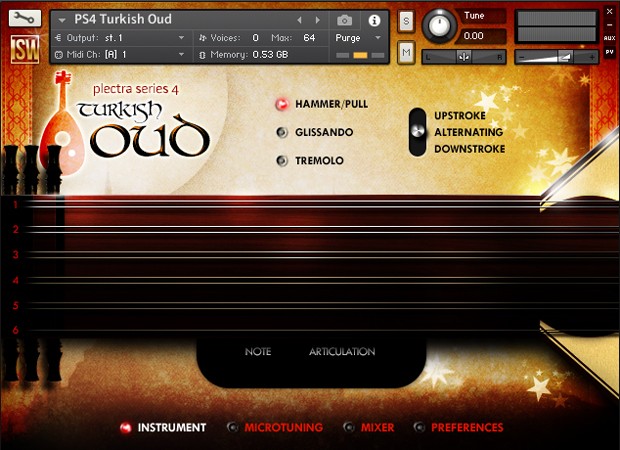Click the oud illustration logo

[62, 125]
